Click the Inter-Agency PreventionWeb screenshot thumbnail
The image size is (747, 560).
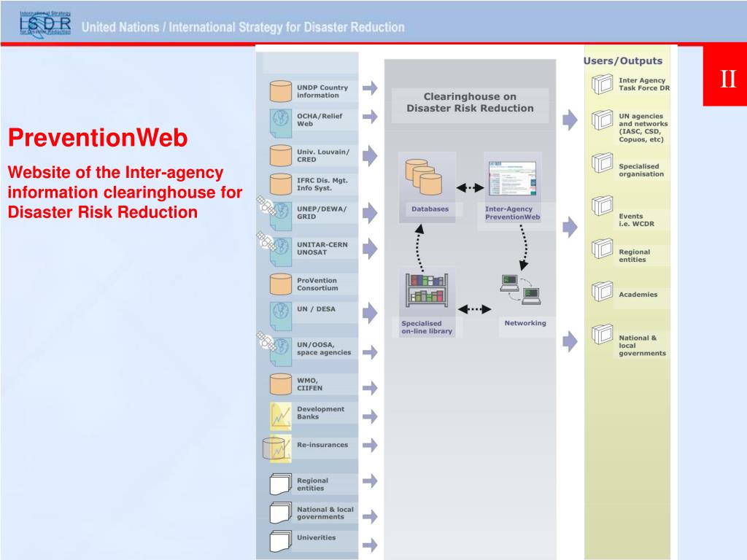click(513, 178)
